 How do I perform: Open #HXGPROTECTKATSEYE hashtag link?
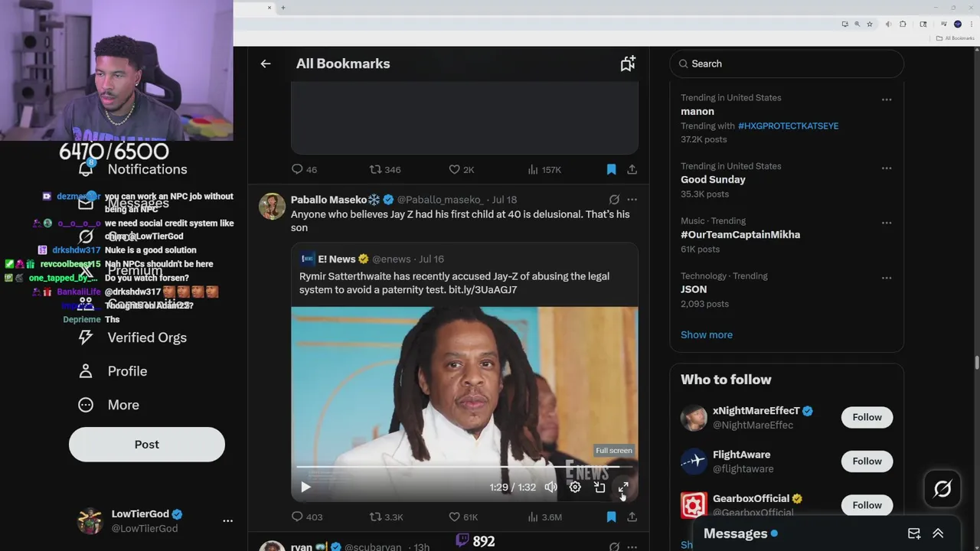coord(788,126)
